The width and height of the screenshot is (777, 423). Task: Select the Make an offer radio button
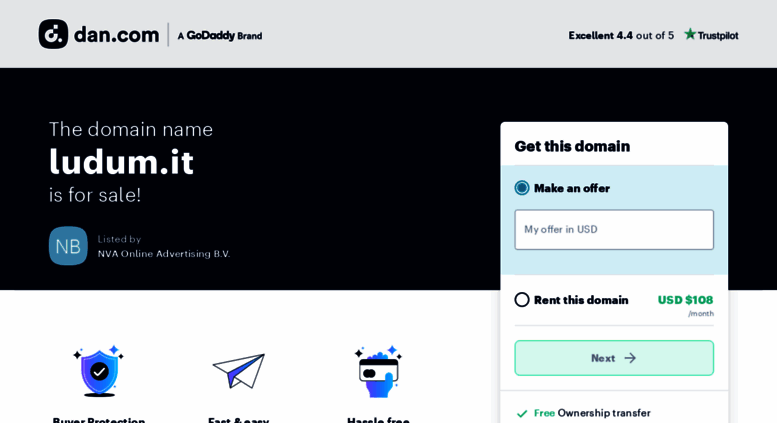pos(522,188)
